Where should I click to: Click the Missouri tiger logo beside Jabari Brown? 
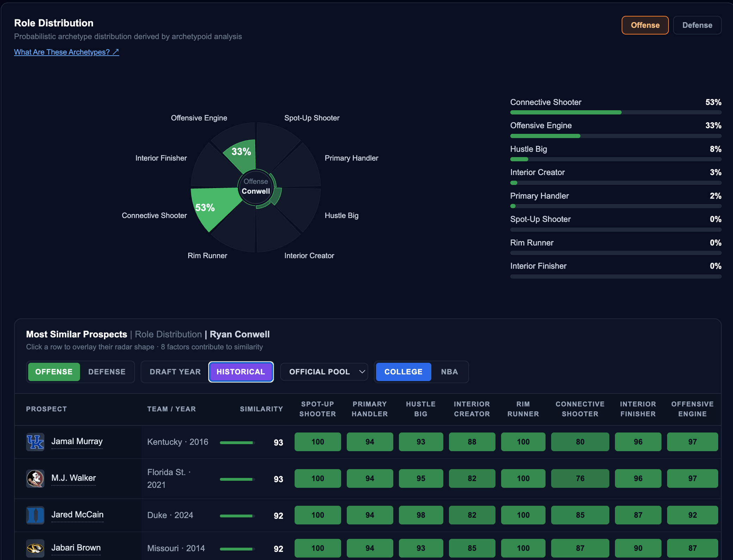(35, 548)
